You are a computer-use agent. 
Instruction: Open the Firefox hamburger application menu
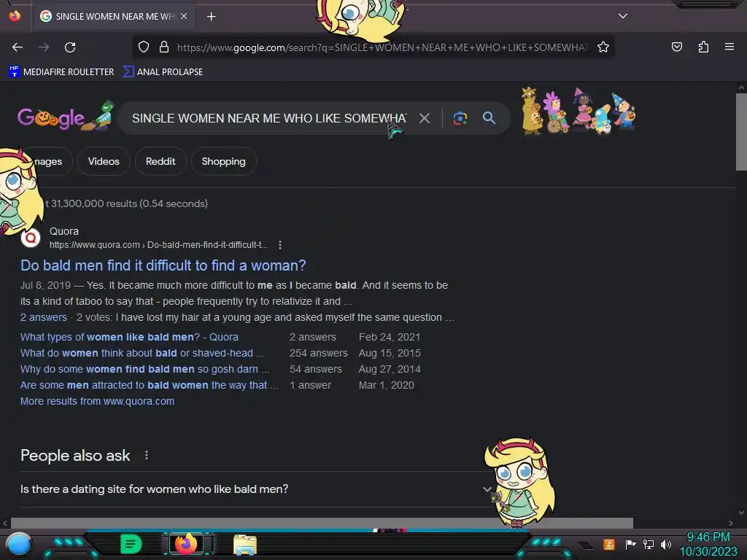[729, 47]
